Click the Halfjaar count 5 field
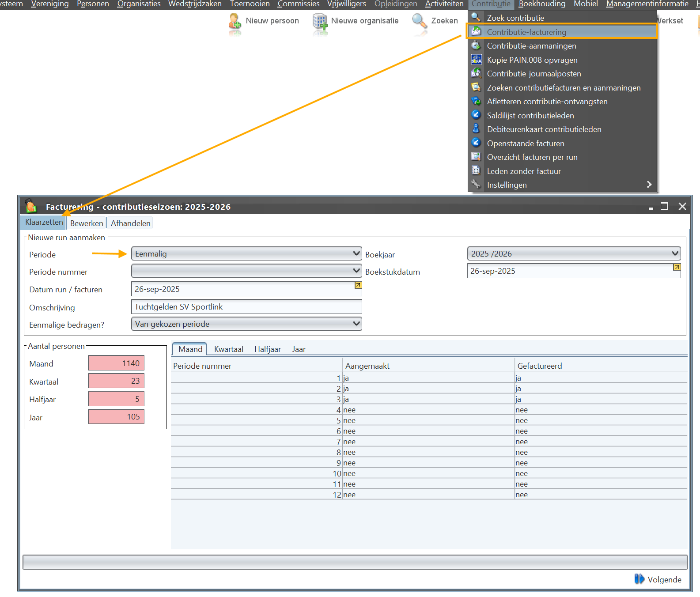 click(x=116, y=399)
